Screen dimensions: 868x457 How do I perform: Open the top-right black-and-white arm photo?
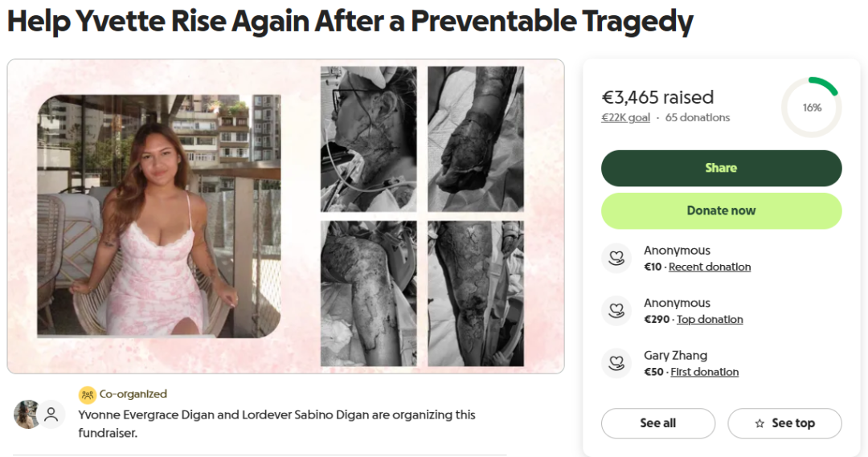(x=476, y=139)
